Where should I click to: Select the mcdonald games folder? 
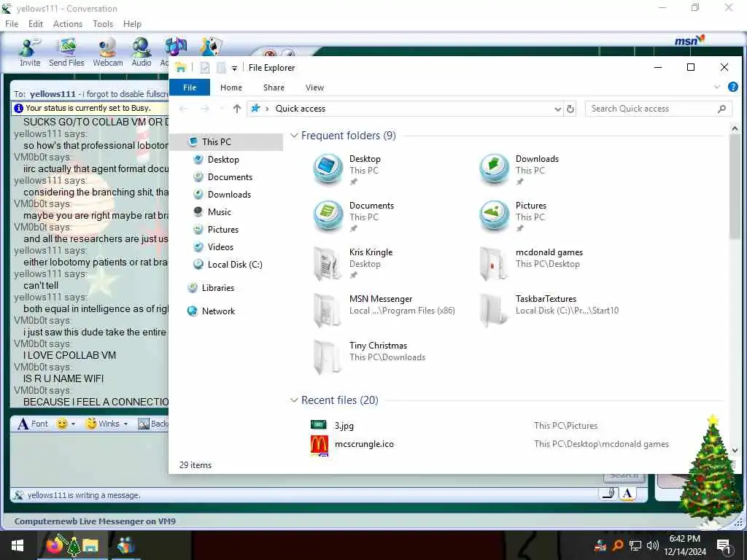tap(531, 262)
